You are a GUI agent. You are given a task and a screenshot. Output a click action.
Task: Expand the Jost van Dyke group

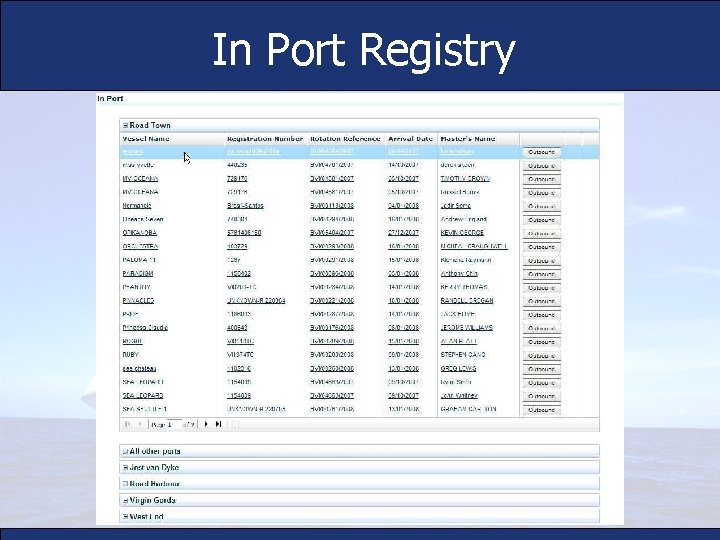coord(125,467)
